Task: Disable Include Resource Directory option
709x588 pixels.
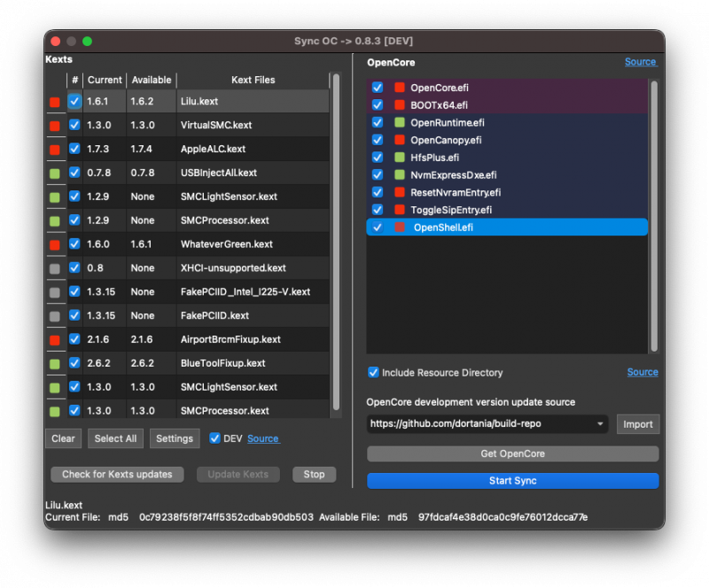Action: [373, 373]
